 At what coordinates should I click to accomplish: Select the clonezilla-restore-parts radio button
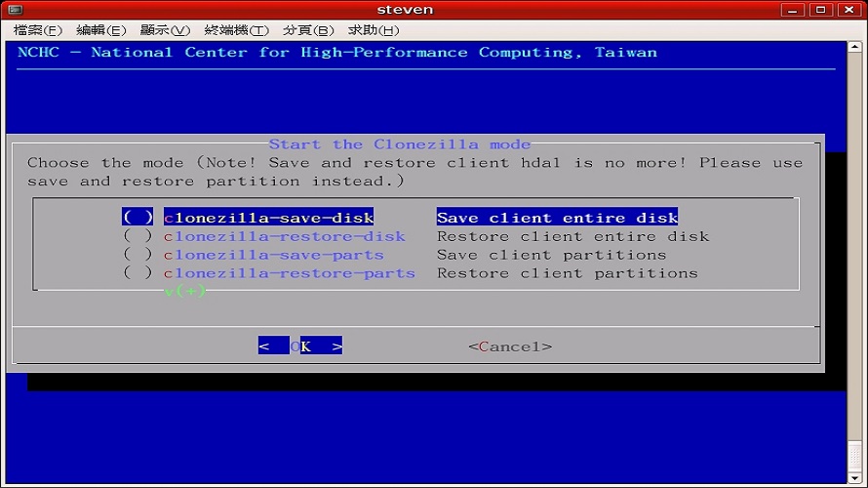tap(138, 272)
